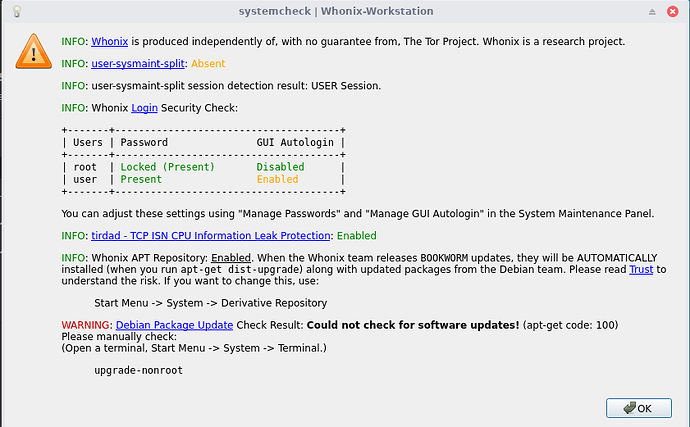Close the systemcheck dialog window

[x=676, y=10]
